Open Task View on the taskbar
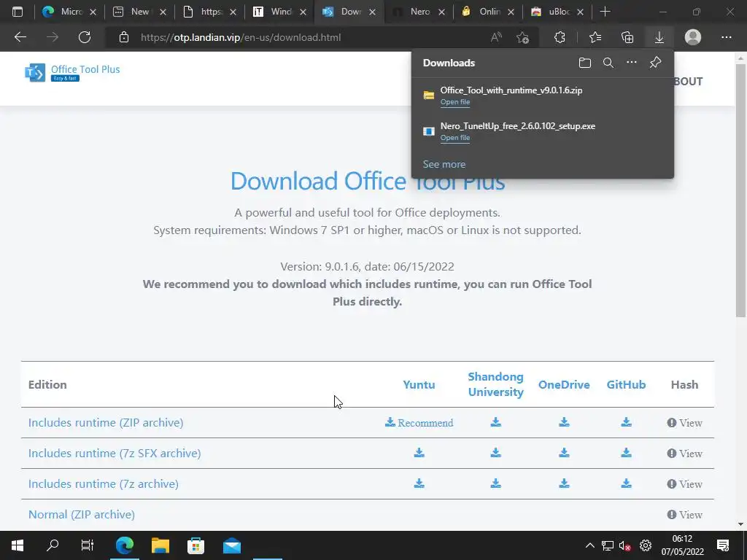Screen dimensions: 747x560 [88, 545]
